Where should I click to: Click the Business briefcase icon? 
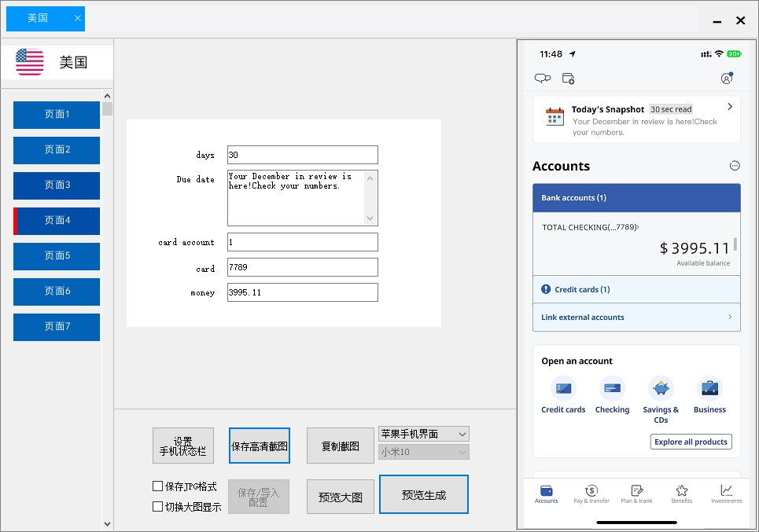tap(709, 388)
